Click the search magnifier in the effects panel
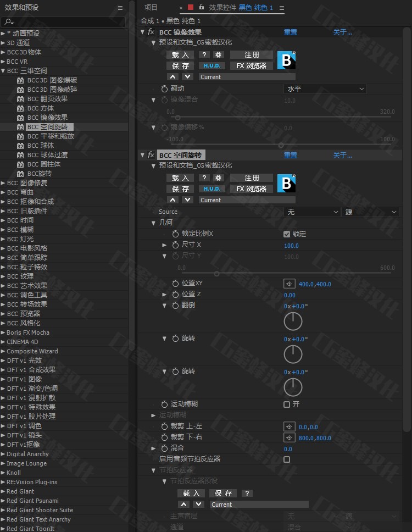 [x=9, y=22]
